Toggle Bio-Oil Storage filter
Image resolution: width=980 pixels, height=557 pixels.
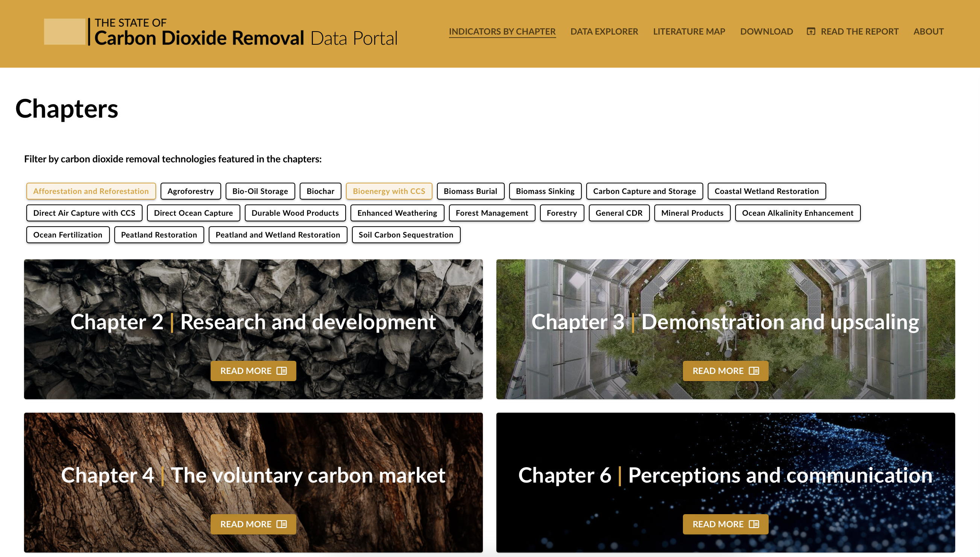point(260,191)
